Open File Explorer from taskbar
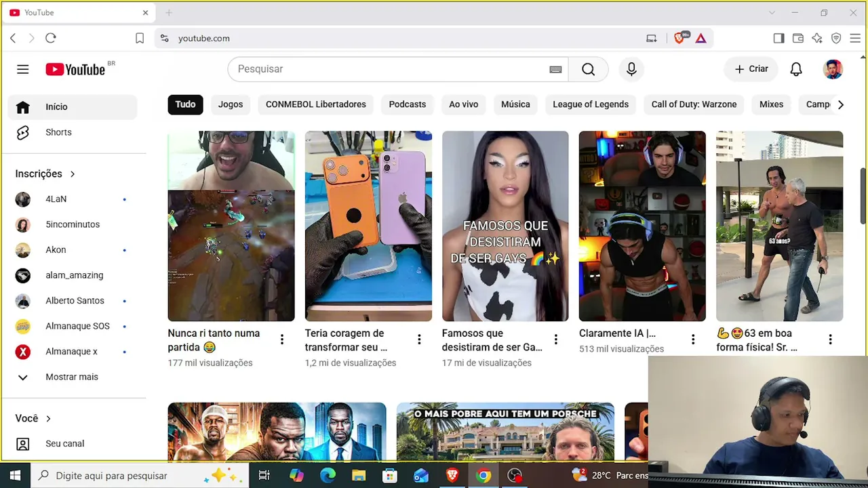 [359, 476]
